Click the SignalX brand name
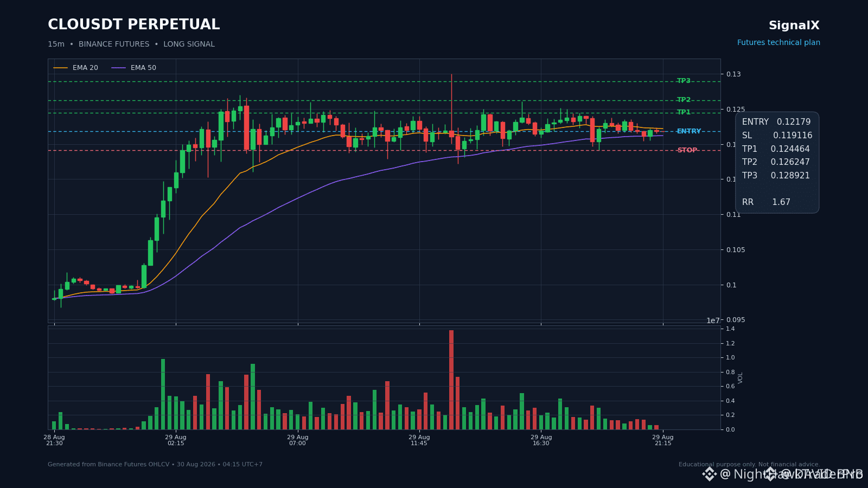Image resolution: width=868 pixels, height=488 pixels. [x=794, y=25]
